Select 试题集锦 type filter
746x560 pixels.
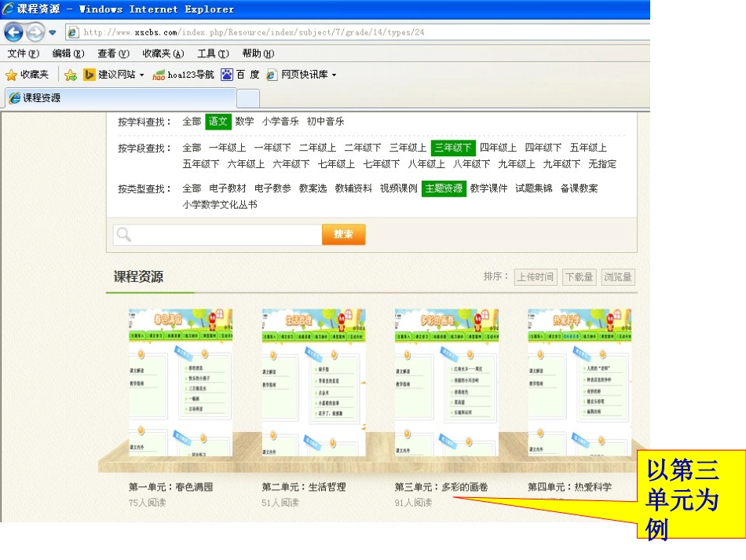click(534, 188)
